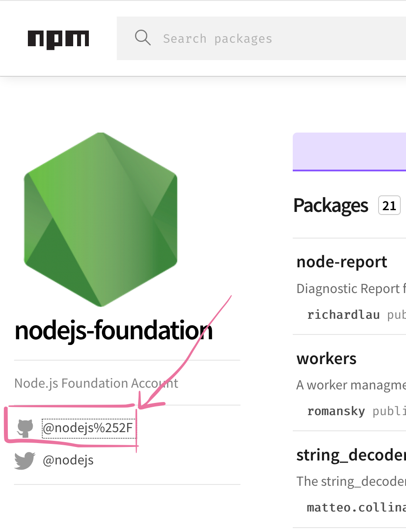Click the Diagnostic Report description text
This screenshot has width=406, height=532.
(x=351, y=289)
